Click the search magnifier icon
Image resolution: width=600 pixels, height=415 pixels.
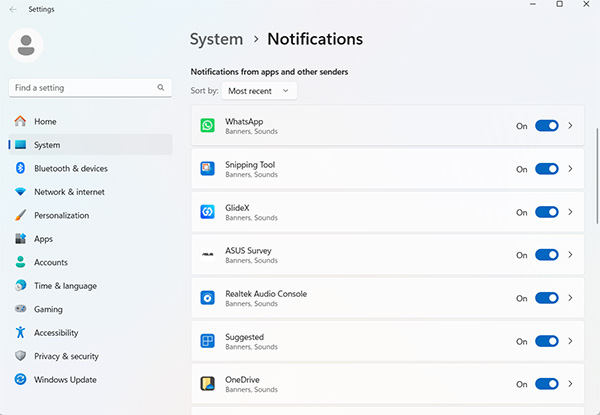click(161, 88)
